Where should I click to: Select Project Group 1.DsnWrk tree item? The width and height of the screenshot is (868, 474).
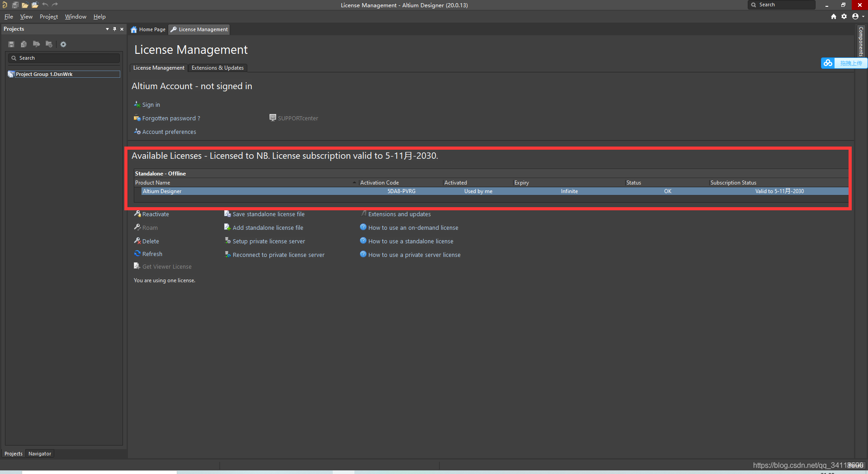(64, 74)
